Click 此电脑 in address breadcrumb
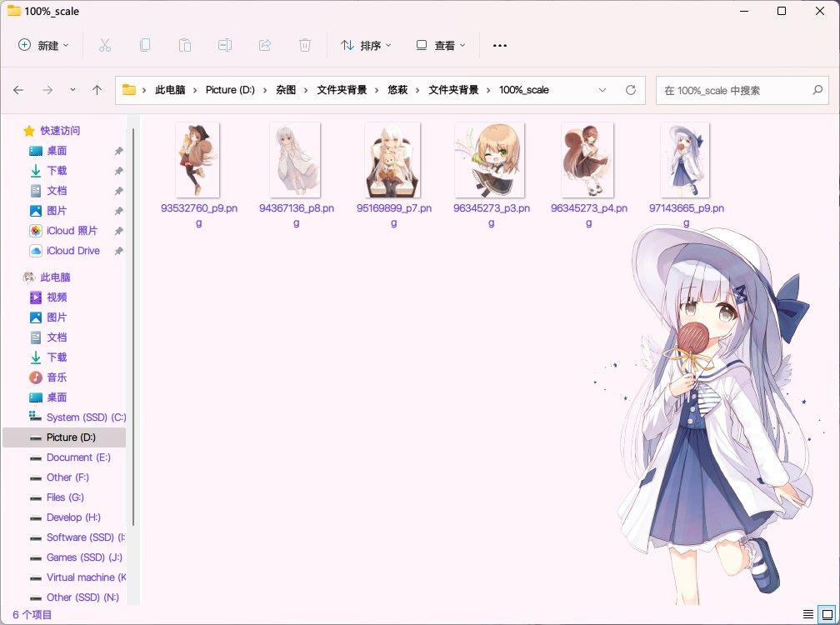This screenshot has width=840, height=625. pos(170,90)
